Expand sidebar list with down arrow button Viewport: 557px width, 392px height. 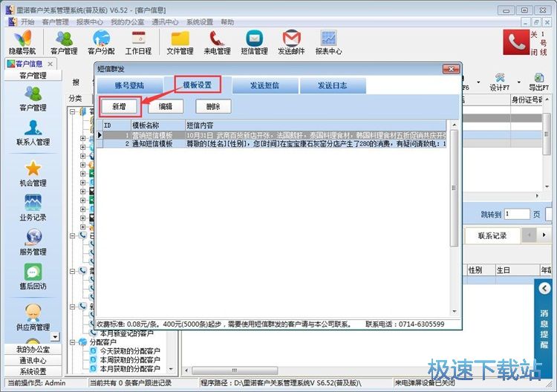(x=55, y=336)
